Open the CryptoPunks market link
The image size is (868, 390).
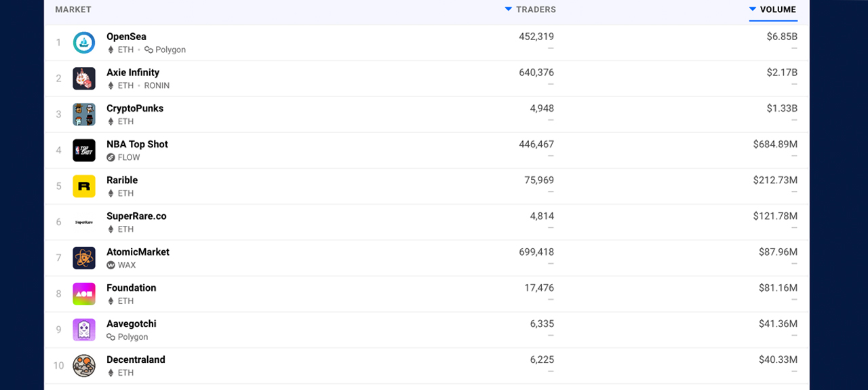point(135,109)
